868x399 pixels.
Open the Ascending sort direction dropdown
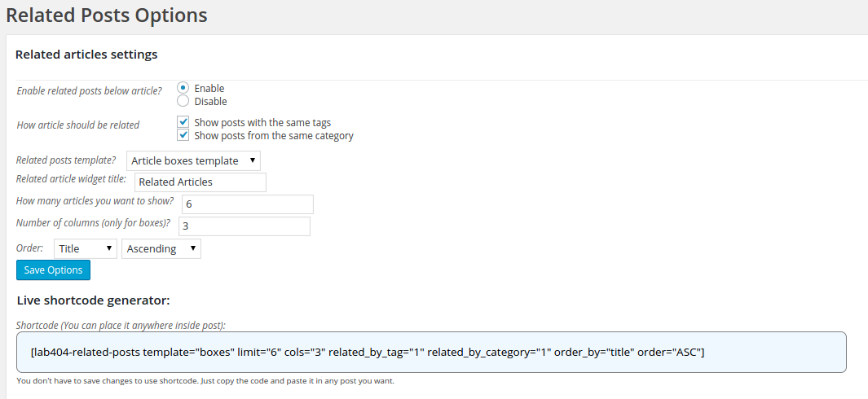[x=161, y=248]
